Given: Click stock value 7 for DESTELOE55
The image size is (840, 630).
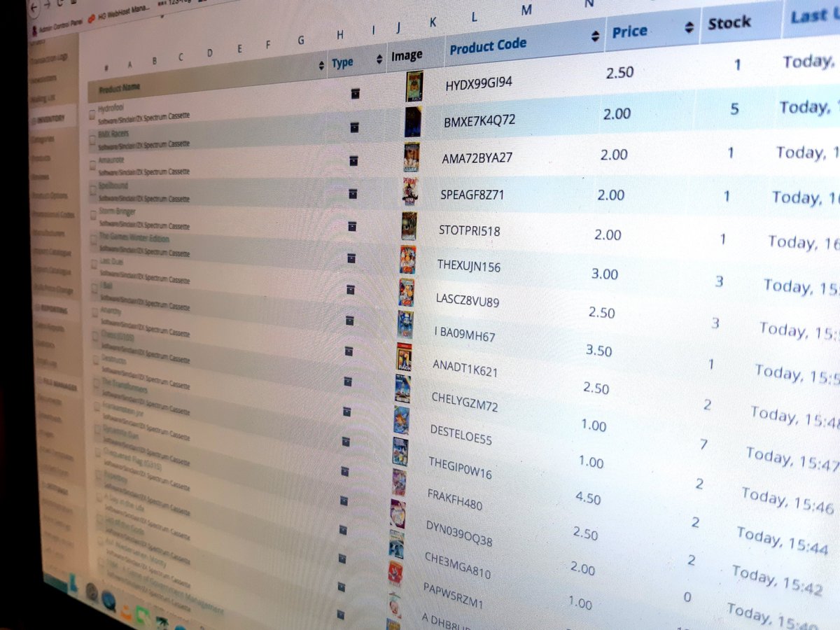Looking at the screenshot, I should (x=702, y=444).
